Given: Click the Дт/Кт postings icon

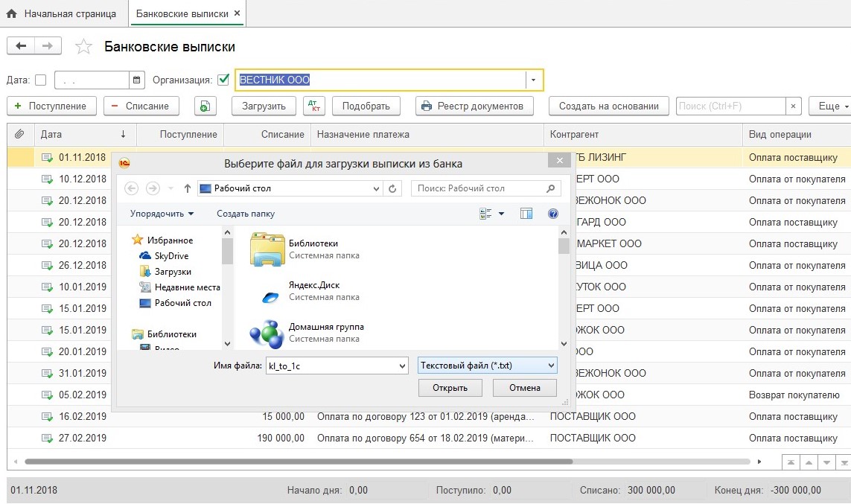Looking at the screenshot, I should click(315, 106).
